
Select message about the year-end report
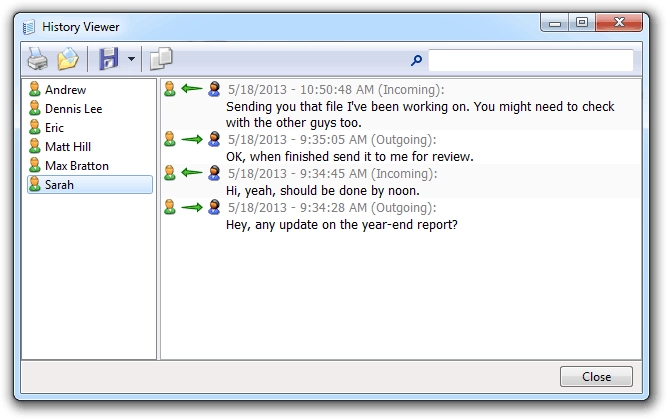(342, 225)
